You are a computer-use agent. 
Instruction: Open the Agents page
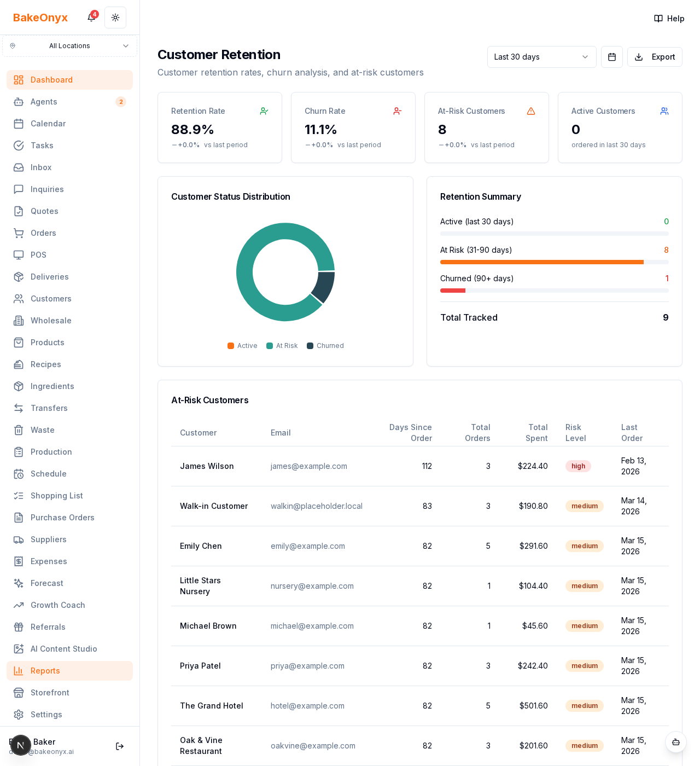[x=69, y=102]
